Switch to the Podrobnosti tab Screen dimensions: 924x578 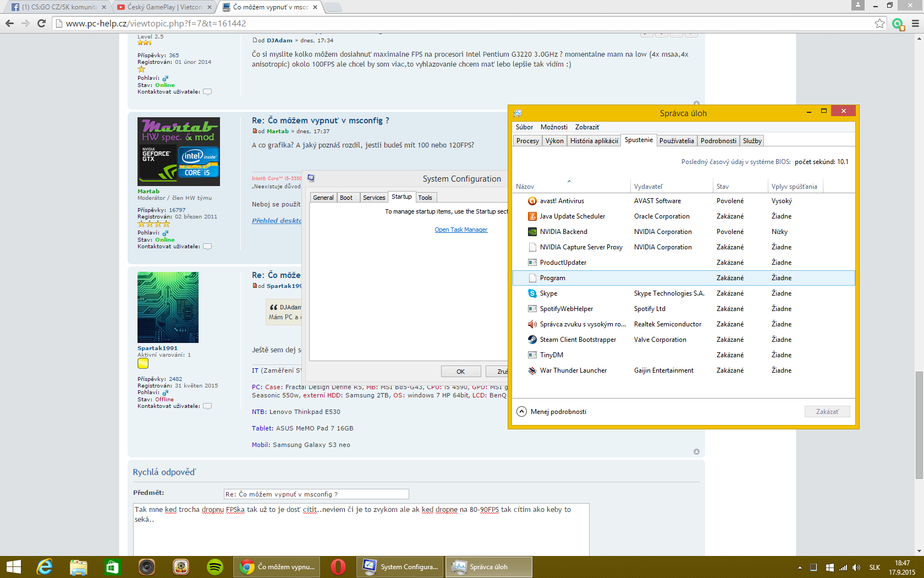[718, 141]
